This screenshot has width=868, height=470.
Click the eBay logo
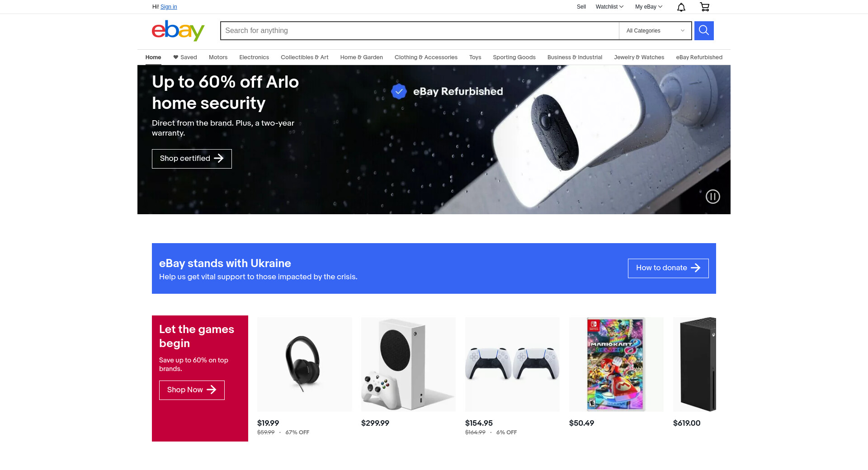pyautogui.click(x=178, y=30)
